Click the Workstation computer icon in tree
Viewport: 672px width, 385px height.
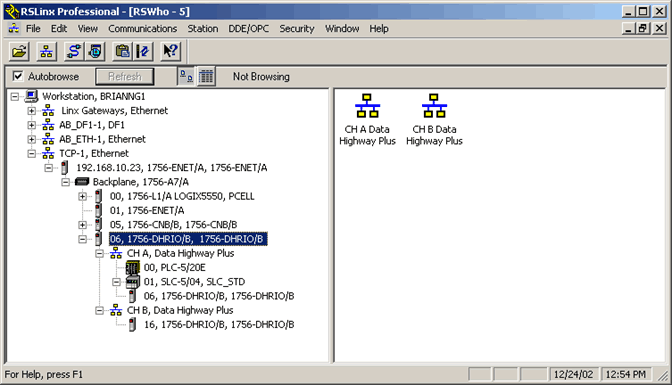[31, 96]
